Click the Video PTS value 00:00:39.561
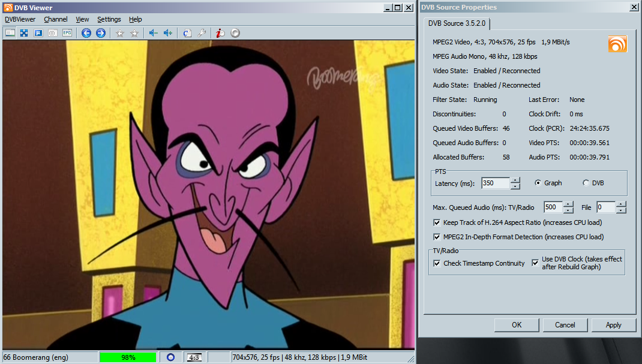The width and height of the screenshot is (642, 364). pos(589,143)
